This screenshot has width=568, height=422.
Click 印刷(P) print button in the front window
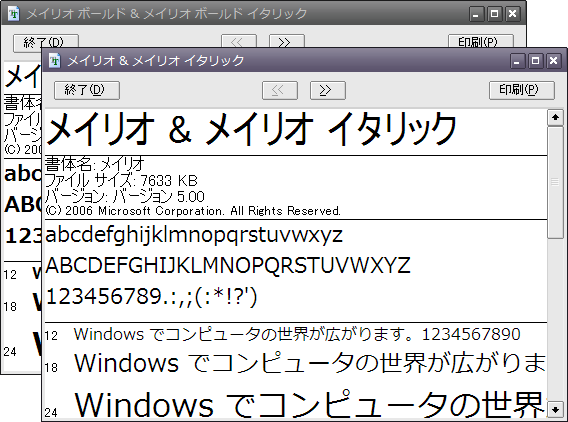click(x=522, y=90)
